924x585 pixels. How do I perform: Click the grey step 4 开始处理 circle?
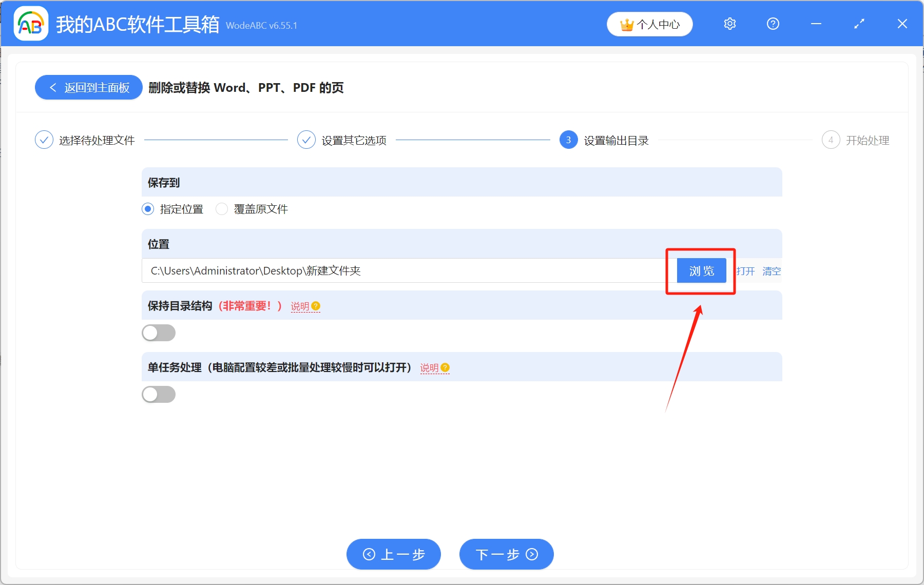[x=831, y=140]
